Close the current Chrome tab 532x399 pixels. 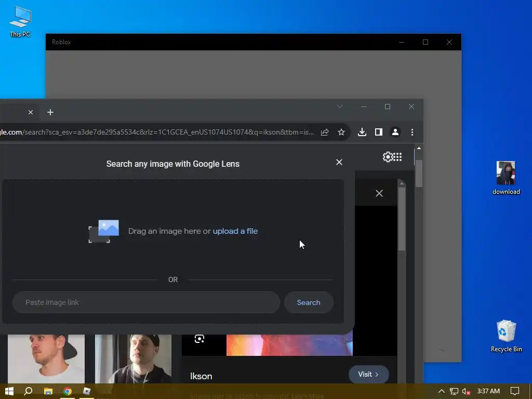tap(31, 112)
